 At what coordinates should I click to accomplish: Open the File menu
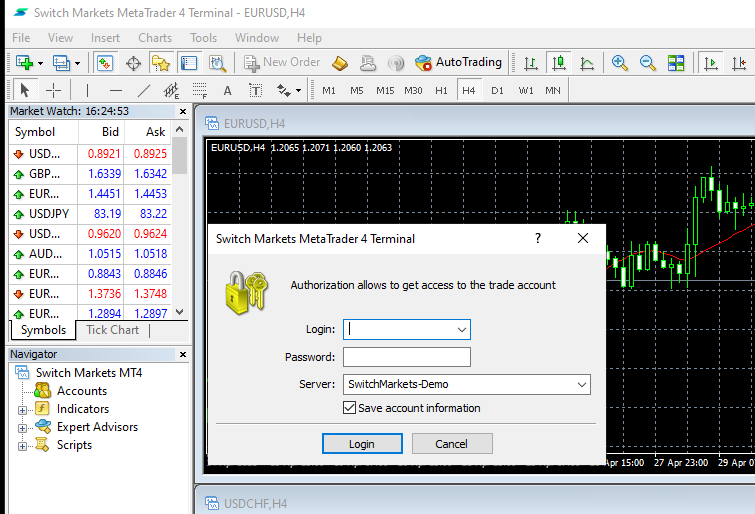[21, 38]
